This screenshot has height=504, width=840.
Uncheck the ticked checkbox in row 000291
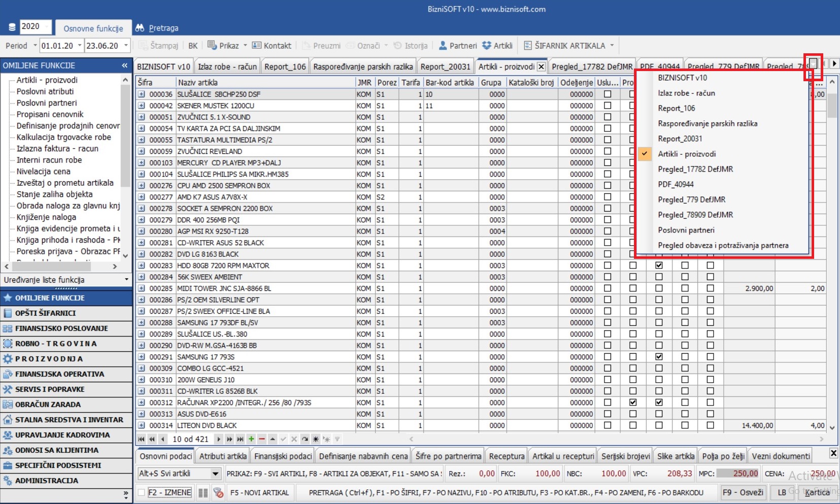pyautogui.click(x=659, y=357)
